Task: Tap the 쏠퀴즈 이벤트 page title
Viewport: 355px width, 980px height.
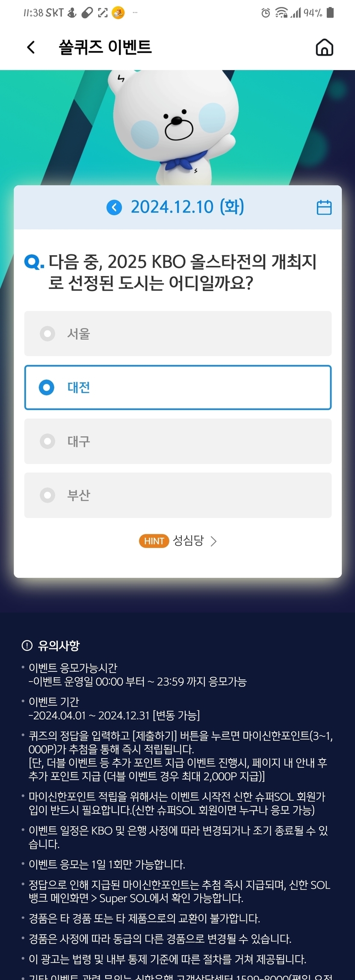Action: [x=105, y=47]
